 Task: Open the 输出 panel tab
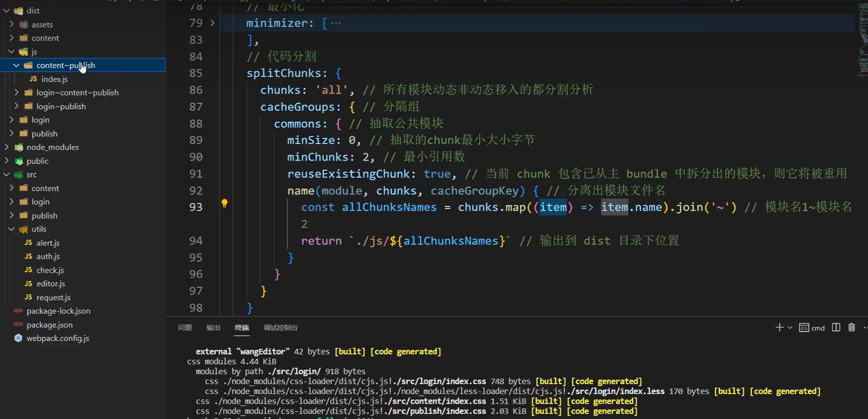coord(213,327)
